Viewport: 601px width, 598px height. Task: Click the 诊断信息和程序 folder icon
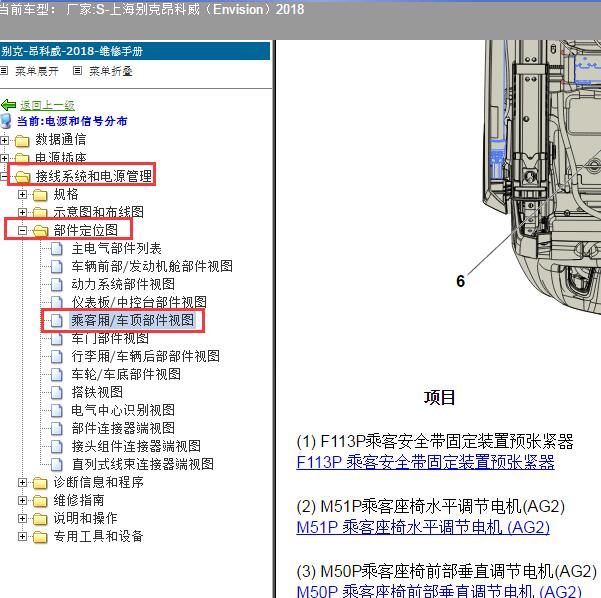click(x=40, y=483)
